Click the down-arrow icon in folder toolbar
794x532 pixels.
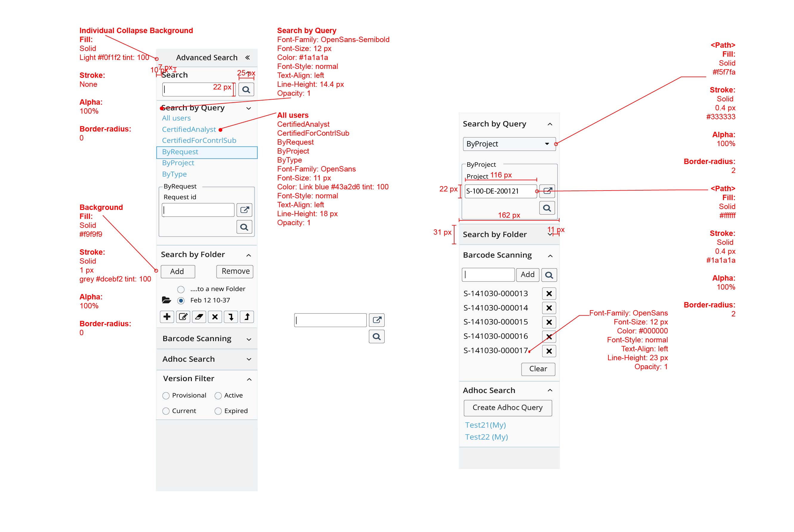(231, 317)
